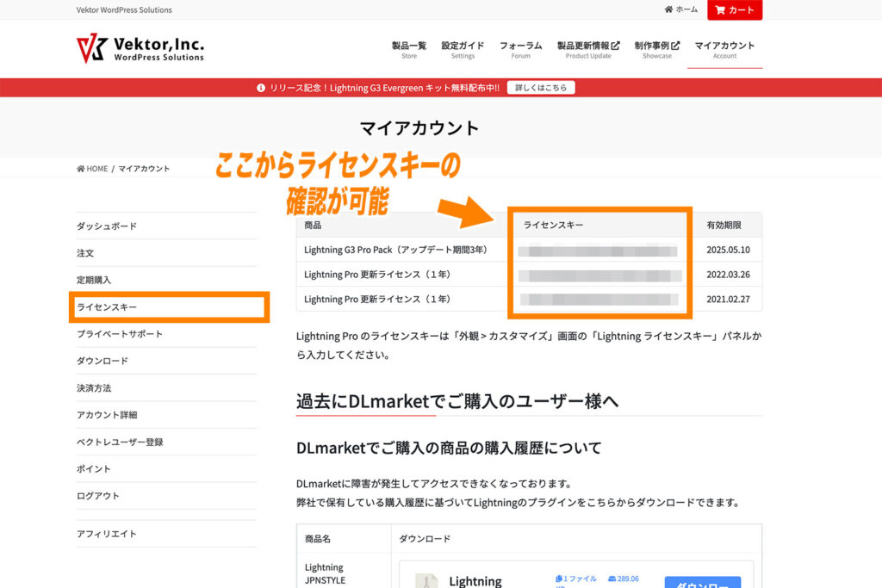Open the マイアカウント navigation item
The width and height of the screenshot is (882, 588).
(x=724, y=49)
